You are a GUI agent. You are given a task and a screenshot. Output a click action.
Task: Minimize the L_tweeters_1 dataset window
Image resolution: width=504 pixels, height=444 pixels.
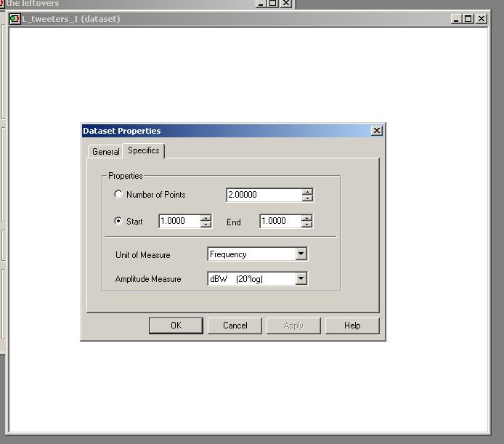(x=455, y=19)
